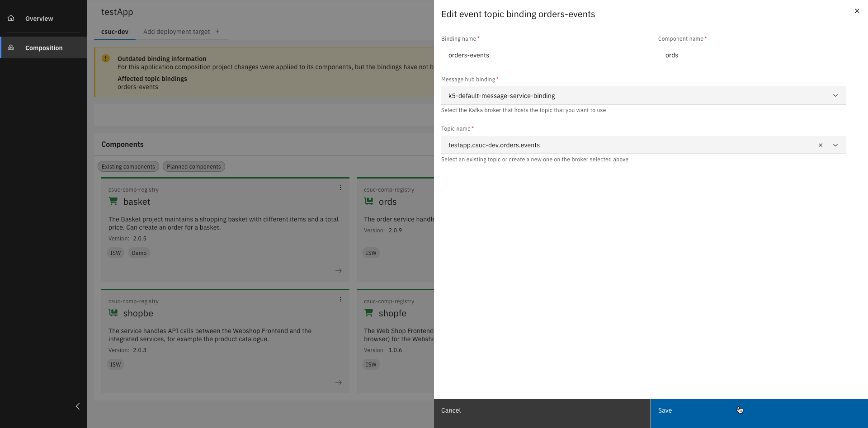868x428 pixels.
Task: Collapse the navigation sidebar with the chevron
Action: [x=77, y=406]
